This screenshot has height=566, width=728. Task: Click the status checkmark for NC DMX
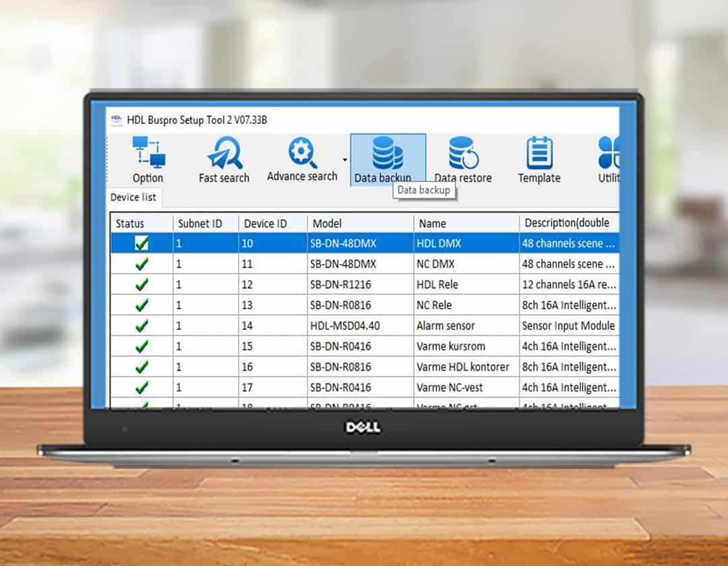pos(142,264)
